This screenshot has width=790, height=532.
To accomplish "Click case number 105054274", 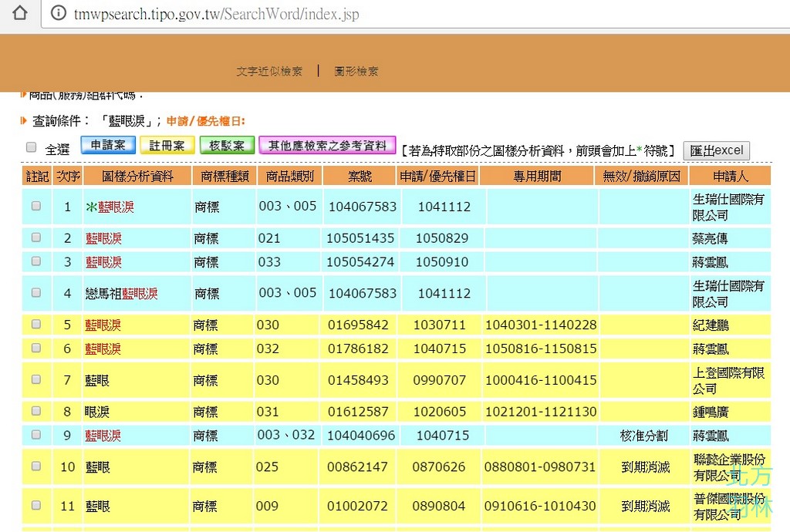I will click(x=360, y=261).
